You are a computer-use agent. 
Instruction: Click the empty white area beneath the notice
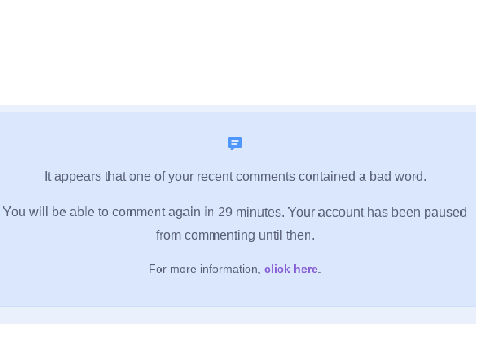(x=238, y=342)
